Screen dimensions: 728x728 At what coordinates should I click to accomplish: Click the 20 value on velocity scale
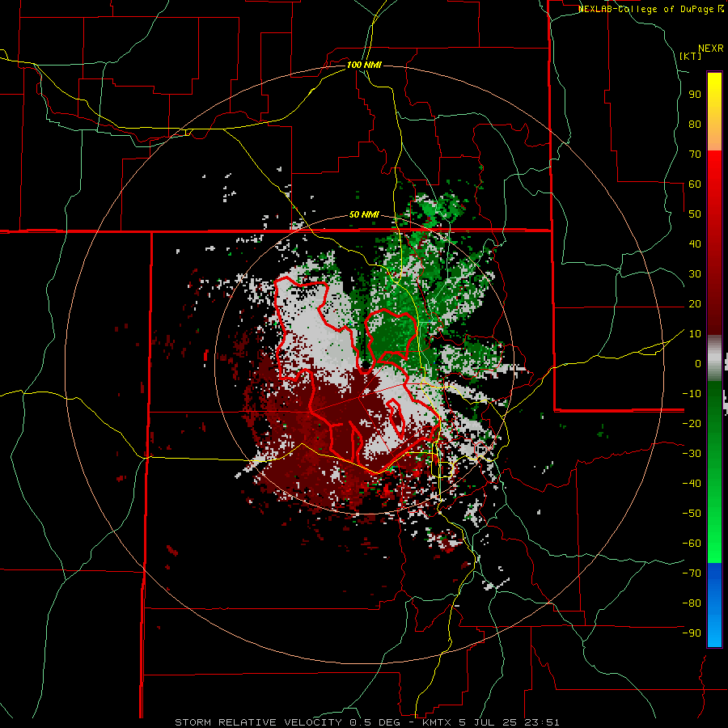pyautogui.click(x=695, y=303)
